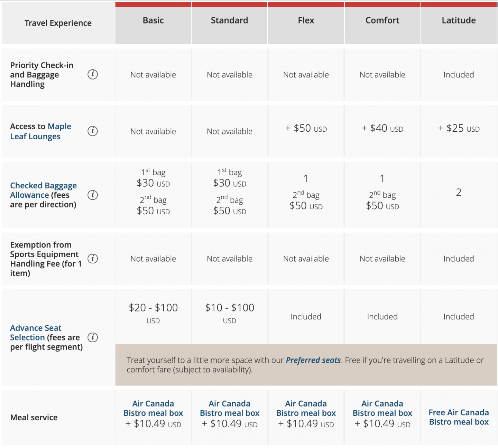Screen dimensions: 498x448
Task: Open Bistro meal box link under Standard
Action: click(x=230, y=409)
